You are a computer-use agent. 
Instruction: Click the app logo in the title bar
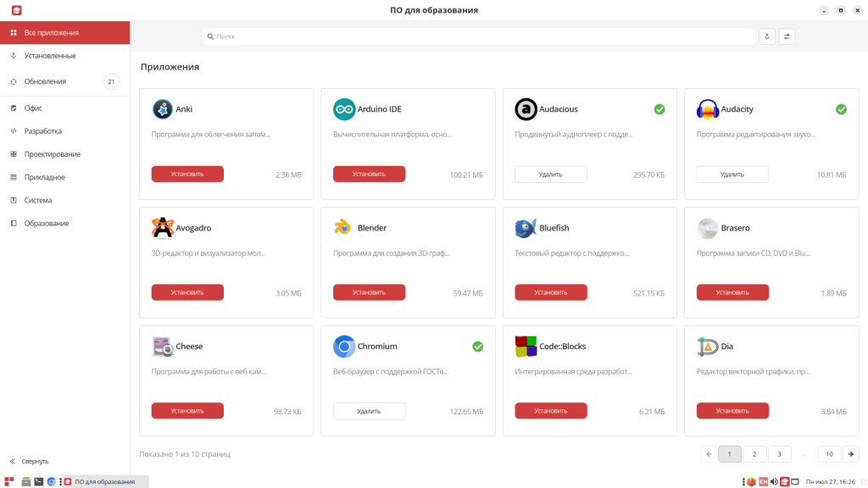tap(17, 10)
